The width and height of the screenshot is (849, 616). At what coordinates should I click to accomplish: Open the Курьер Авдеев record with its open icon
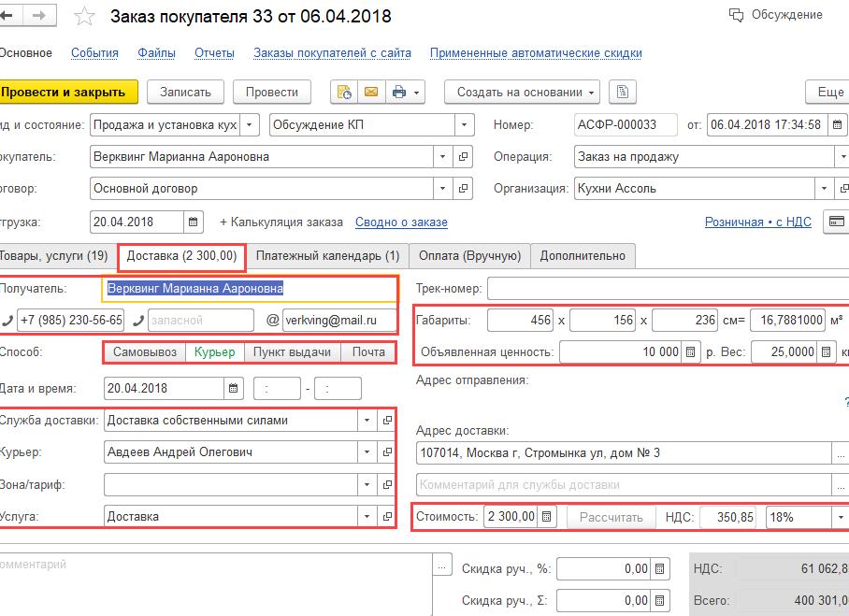(x=386, y=452)
